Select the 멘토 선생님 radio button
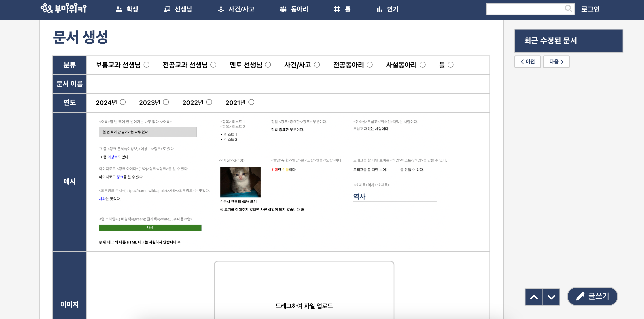This screenshot has height=319, width=644. point(268,65)
